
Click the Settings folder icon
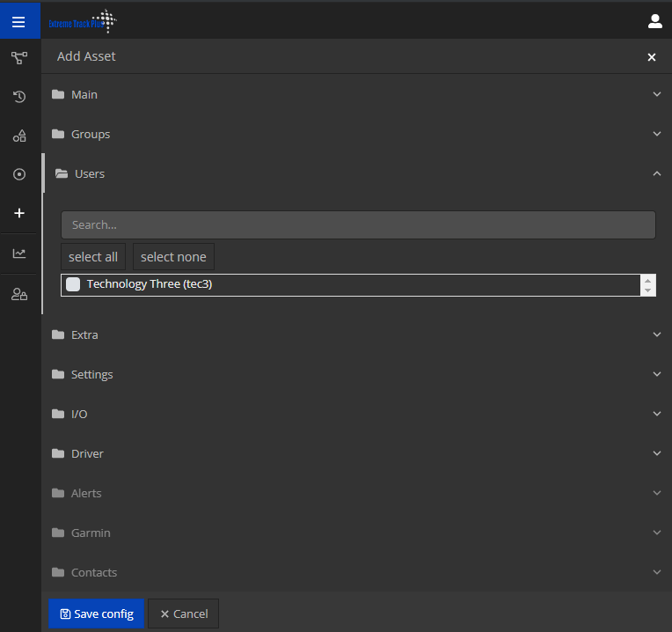tap(58, 374)
